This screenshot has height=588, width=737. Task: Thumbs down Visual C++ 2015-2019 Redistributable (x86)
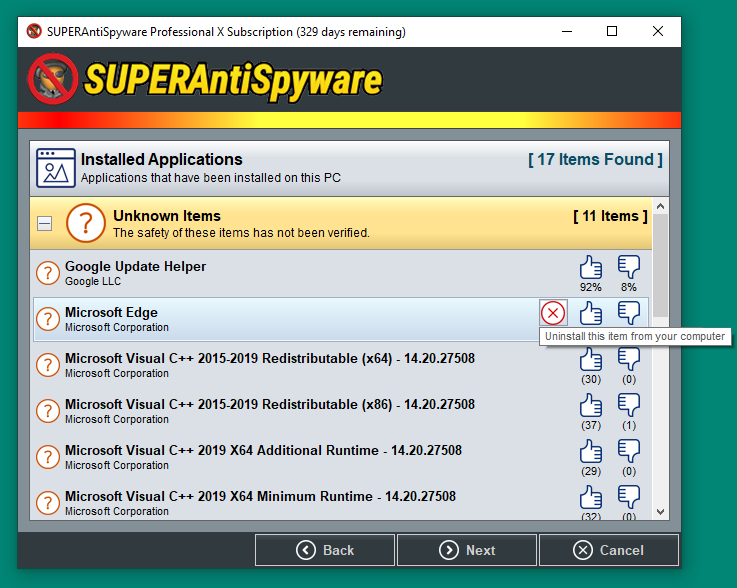[629, 406]
